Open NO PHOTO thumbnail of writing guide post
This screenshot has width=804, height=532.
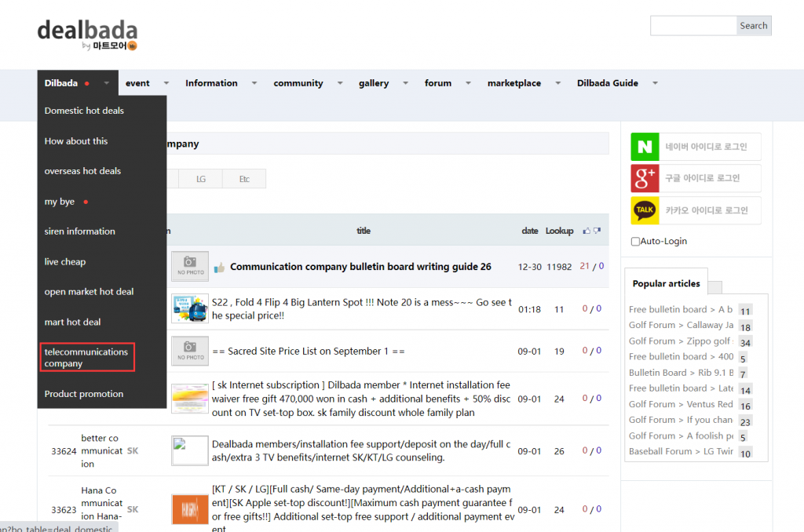point(190,266)
